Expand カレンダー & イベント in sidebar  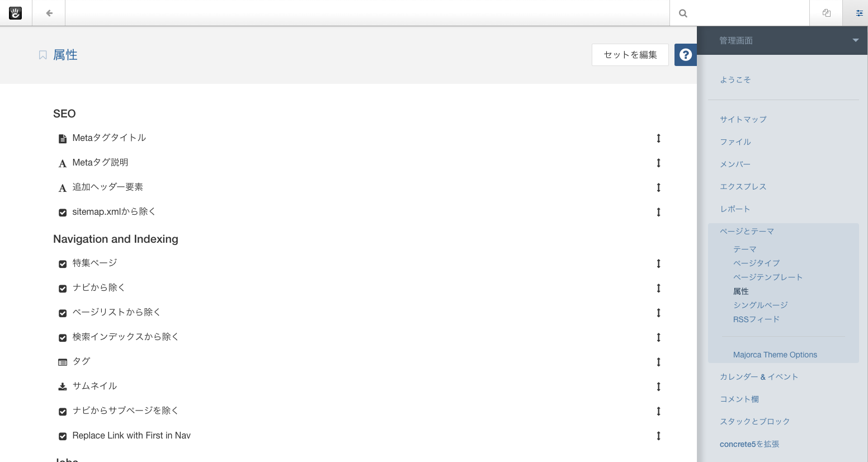(759, 376)
